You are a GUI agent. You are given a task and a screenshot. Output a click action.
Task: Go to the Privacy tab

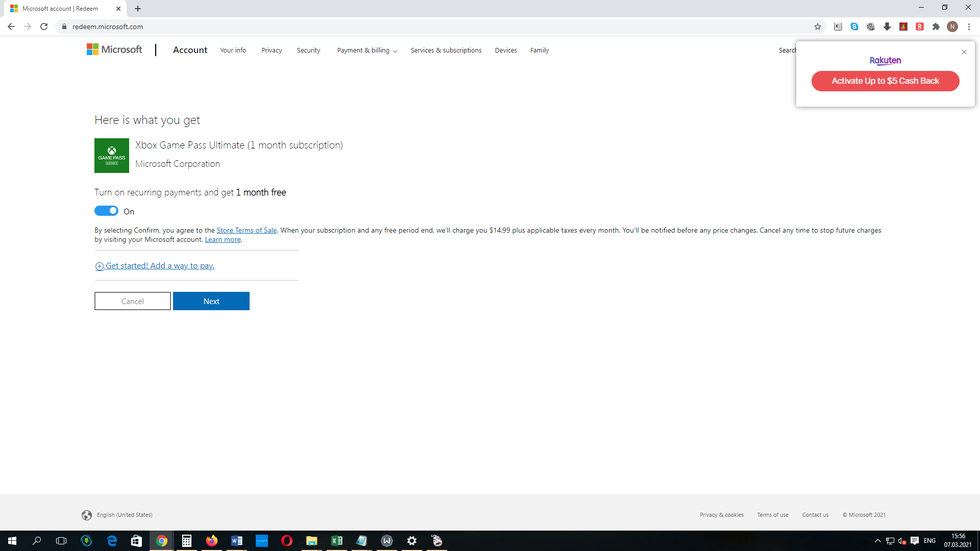click(272, 50)
